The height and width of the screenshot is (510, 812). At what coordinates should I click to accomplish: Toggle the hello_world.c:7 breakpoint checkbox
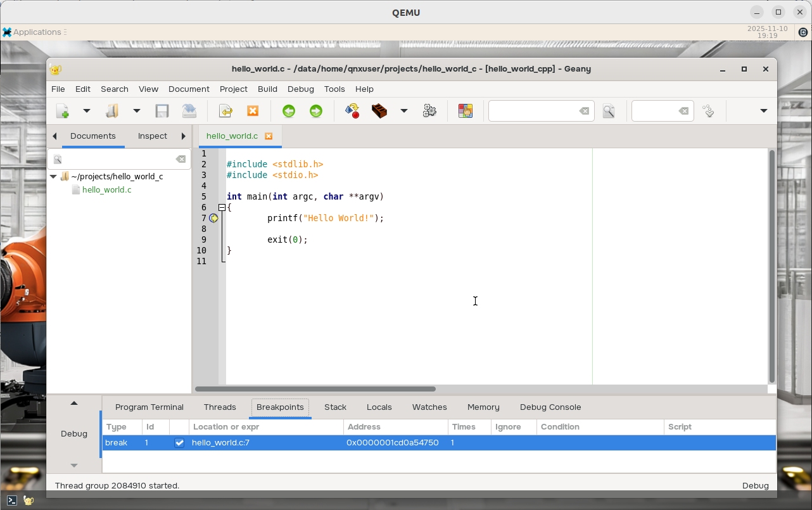point(179,443)
